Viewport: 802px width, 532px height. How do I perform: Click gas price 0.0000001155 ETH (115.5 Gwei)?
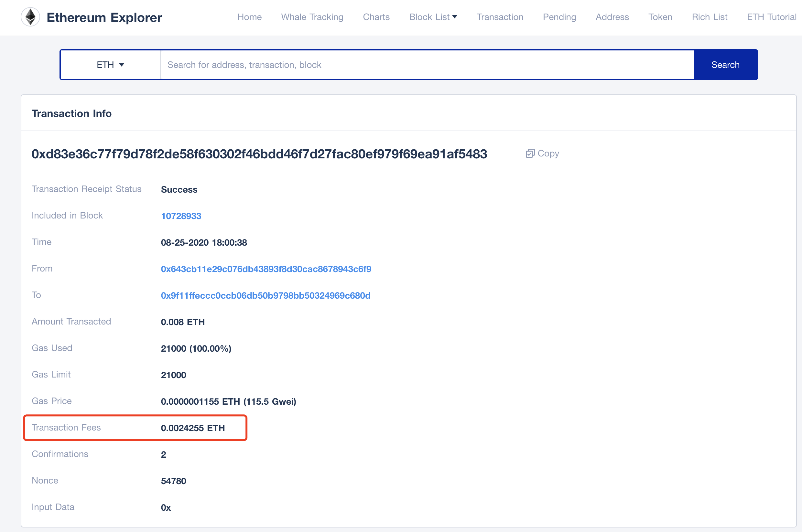[x=228, y=401]
